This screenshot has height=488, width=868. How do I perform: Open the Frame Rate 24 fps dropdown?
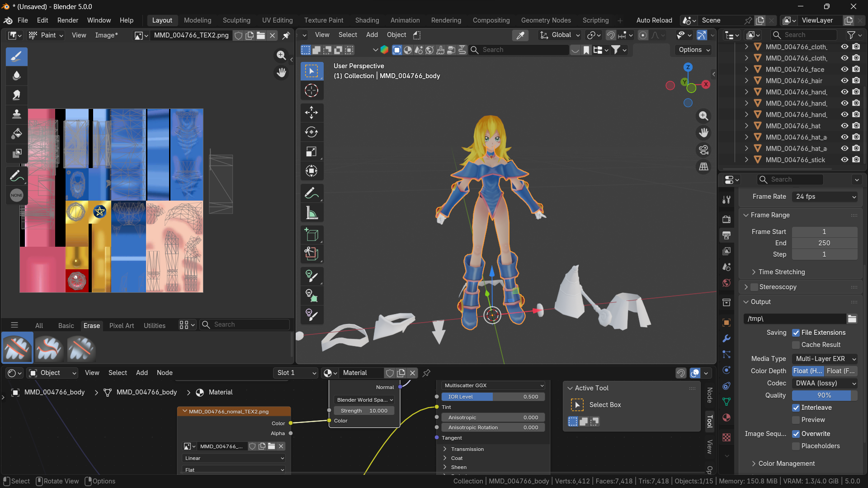[x=825, y=197]
